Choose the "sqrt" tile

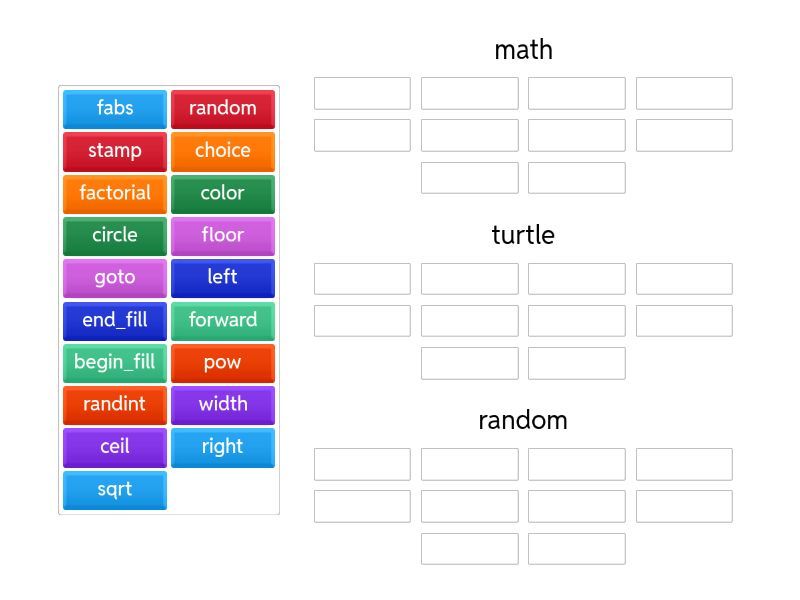[115, 489]
